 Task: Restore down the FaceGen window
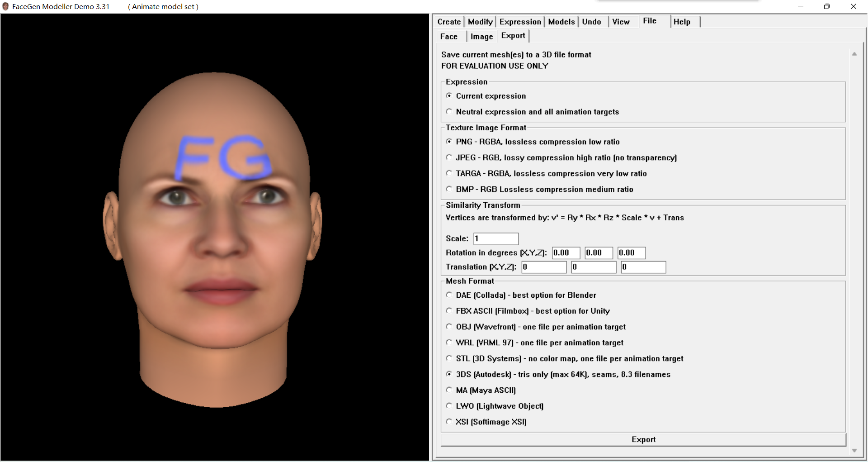tap(827, 6)
